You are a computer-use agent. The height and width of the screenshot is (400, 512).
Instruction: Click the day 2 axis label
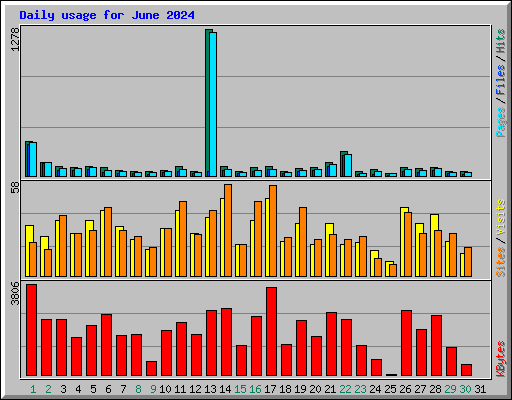[x=48, y=389]
